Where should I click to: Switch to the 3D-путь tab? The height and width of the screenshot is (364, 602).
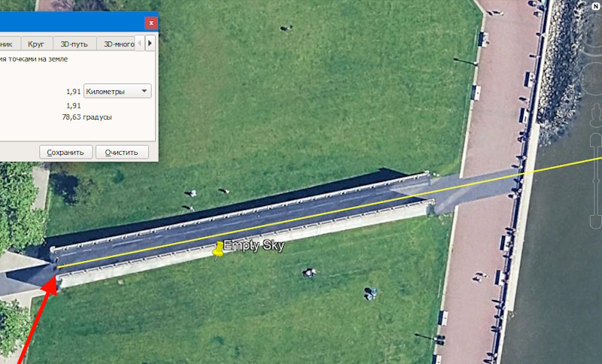(74, 44)
